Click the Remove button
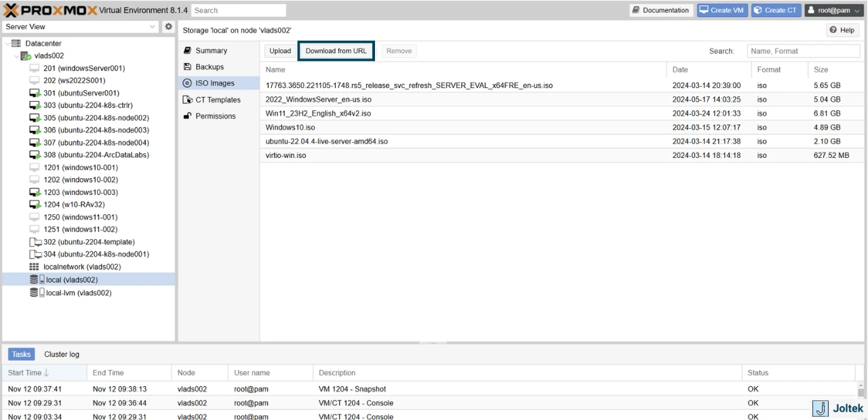Viewport: 868px width, 420px height. coord(399,51)
